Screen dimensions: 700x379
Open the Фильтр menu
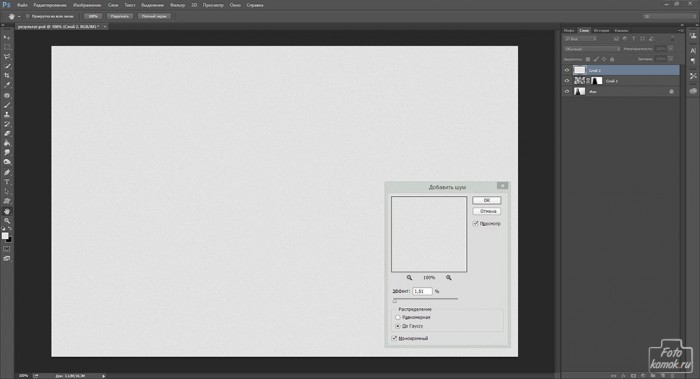click(x=177, y=5)
